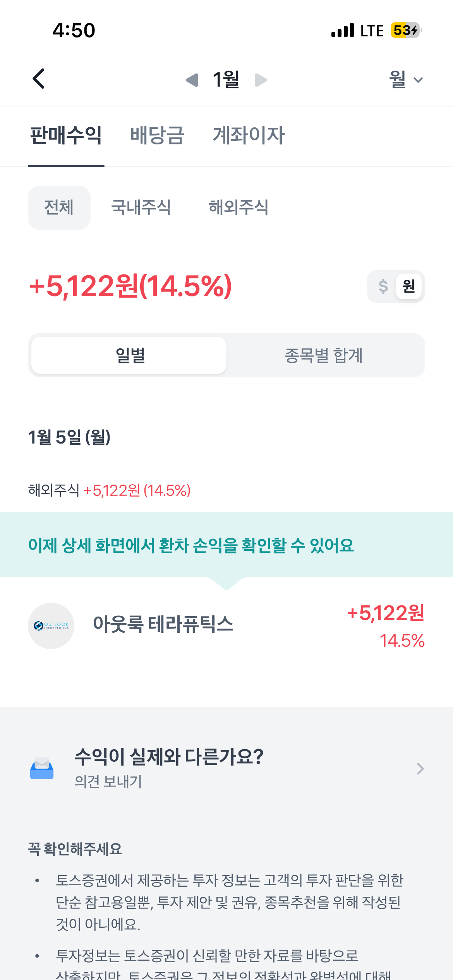Viewport: 453px width, 980px height.
Task: Select the 일별 daily view
Action: (x=129, y=355)
